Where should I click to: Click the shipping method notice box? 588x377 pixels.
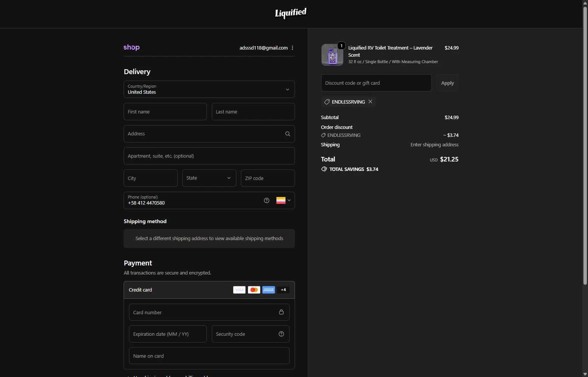tap(209, 239)
